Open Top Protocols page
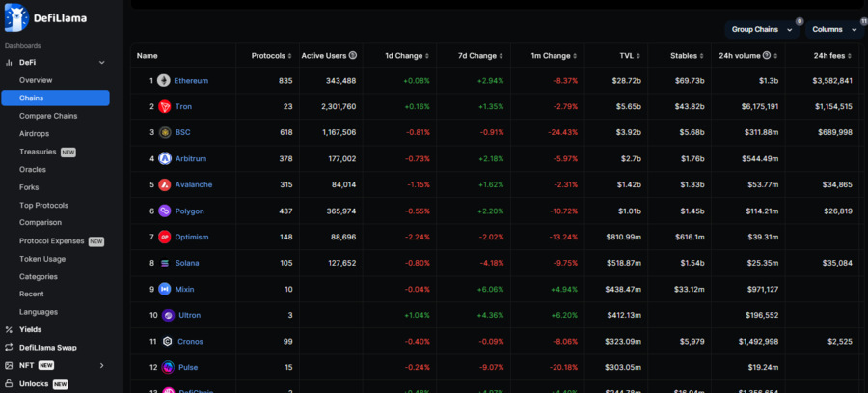 (43, 205)
